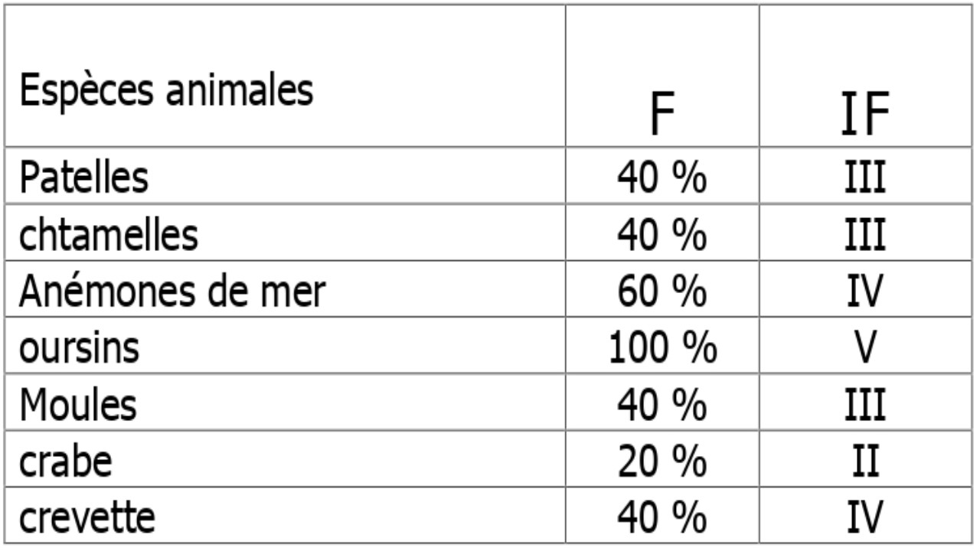
Task: Select the 60 % frequency cell
Action: (x=661, y=292)
